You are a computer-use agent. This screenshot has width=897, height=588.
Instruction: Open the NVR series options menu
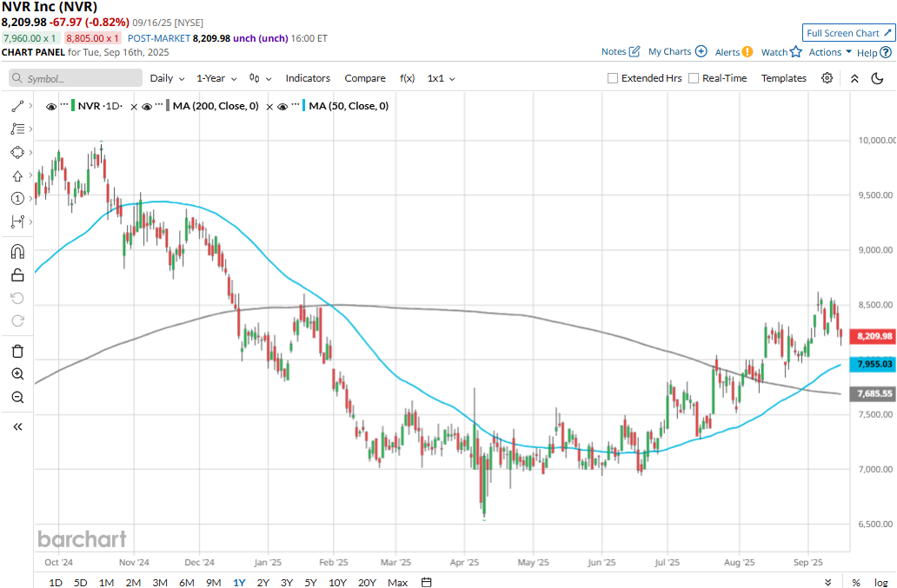tap(64, 105)
